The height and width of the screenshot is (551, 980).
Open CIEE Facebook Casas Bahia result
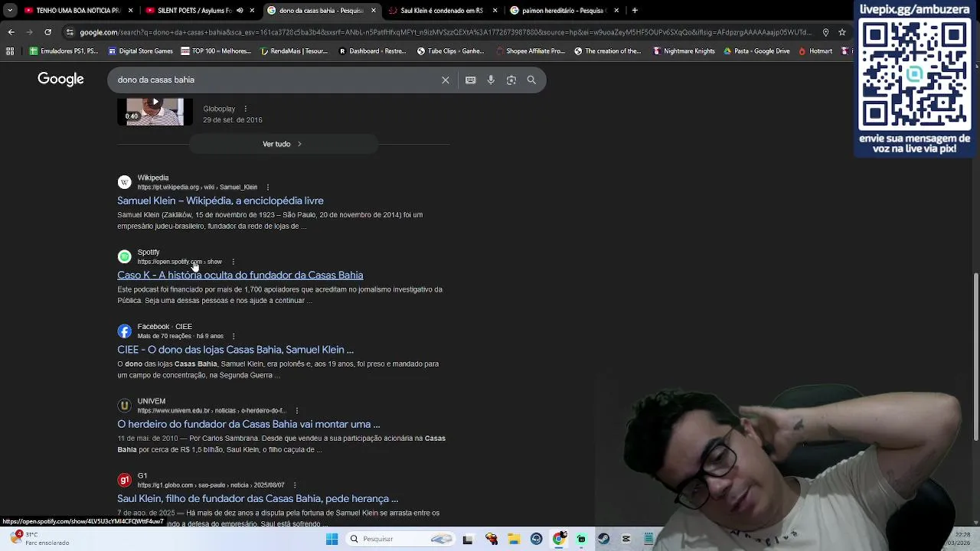(235, 350)
